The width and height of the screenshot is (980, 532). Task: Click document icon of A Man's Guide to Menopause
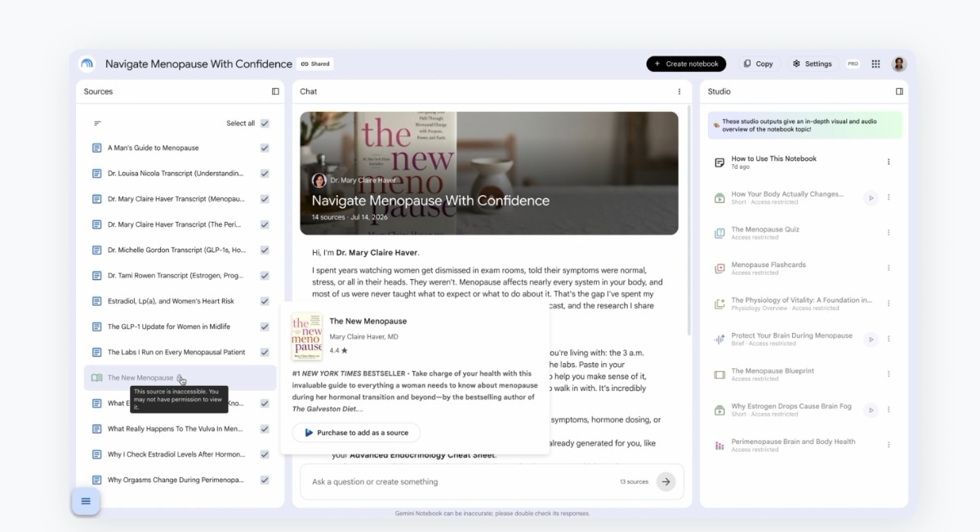point(97,148)
